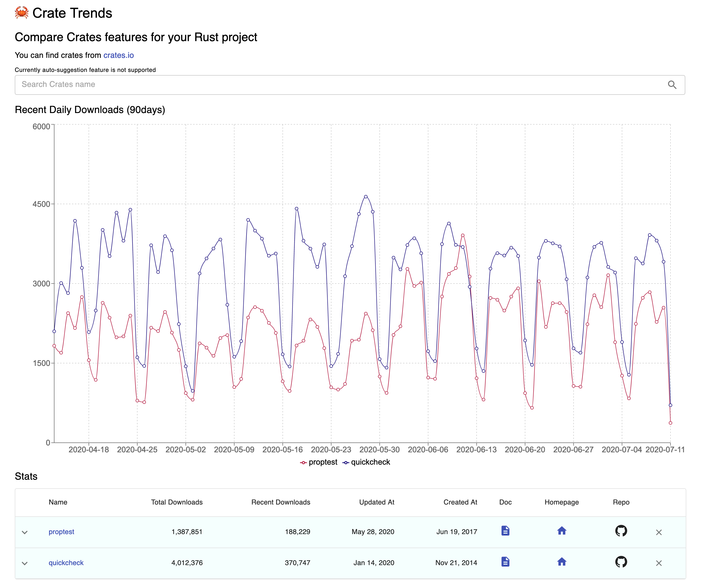
Task: Click the Recent Downloads column header
Action: point(281,502)
